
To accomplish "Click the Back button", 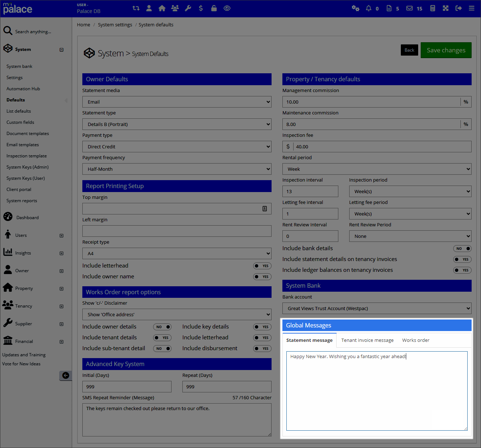I will click(409, 50).
